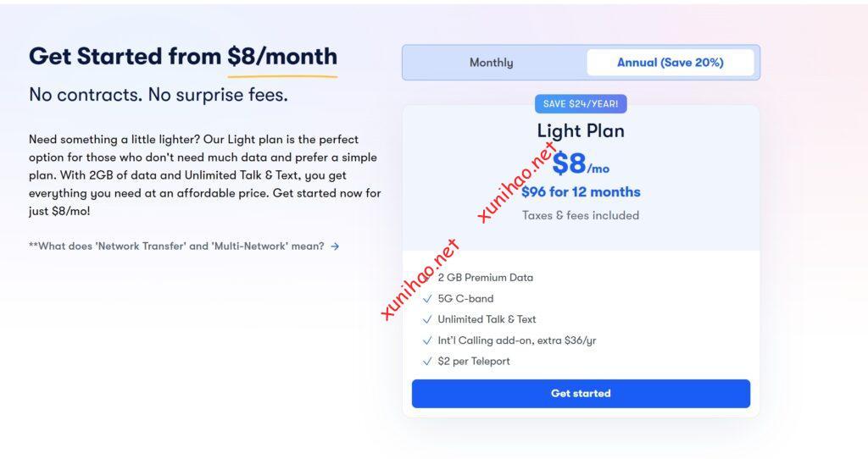868x459 pixels.
Task: Select the Annual (Save 20%) billing option
Action: coord(670,63)
